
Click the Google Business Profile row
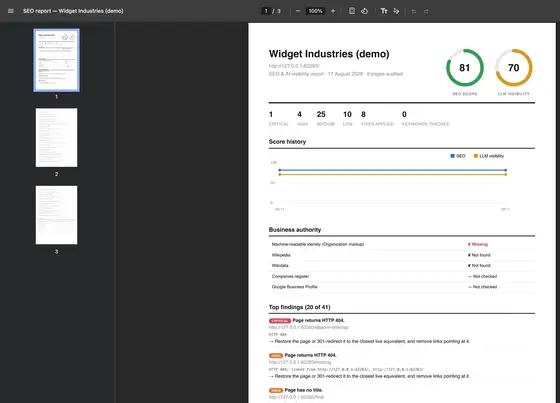pyautogui.click(x=402, y=287)
